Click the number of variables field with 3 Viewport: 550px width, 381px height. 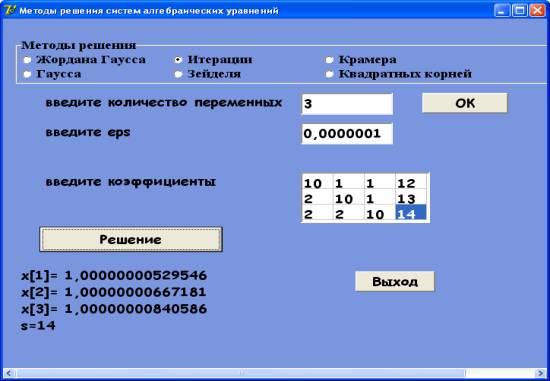pos(347,104)
